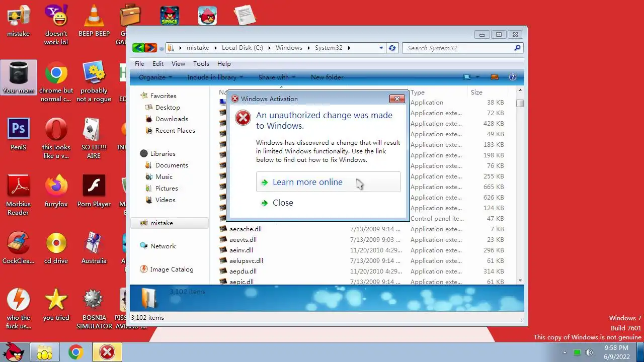Viewport: 644px width, 362px height.
Task: Click the file list vertical scrollbar thumb
Action: 520,103
